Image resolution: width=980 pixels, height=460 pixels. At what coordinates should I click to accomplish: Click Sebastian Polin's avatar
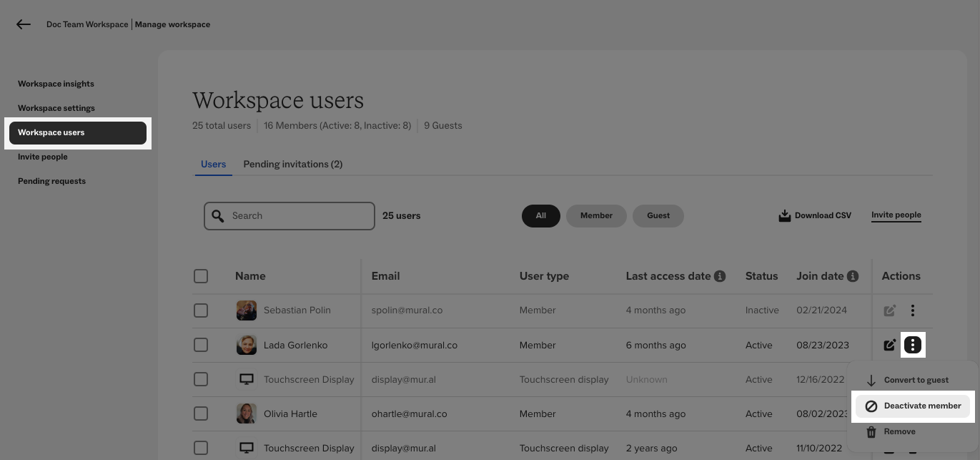(x=247, y=310)
